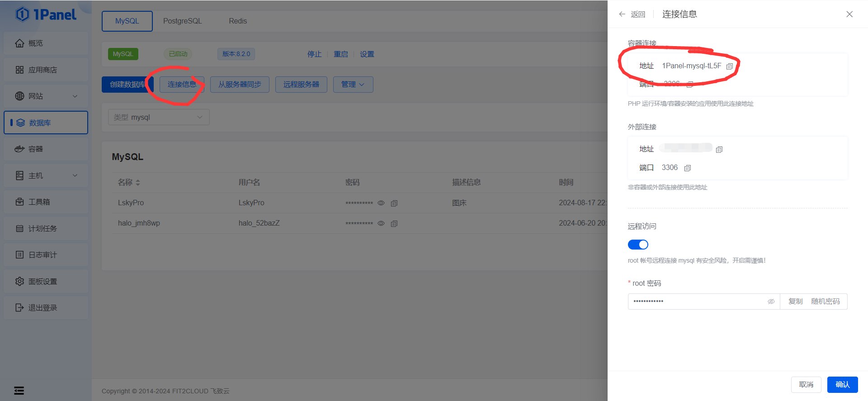Reveal the LskyPro password with the eye icon
Image resolution: width=868 pixels, height=401 pixels.
[x=381, y=203]
